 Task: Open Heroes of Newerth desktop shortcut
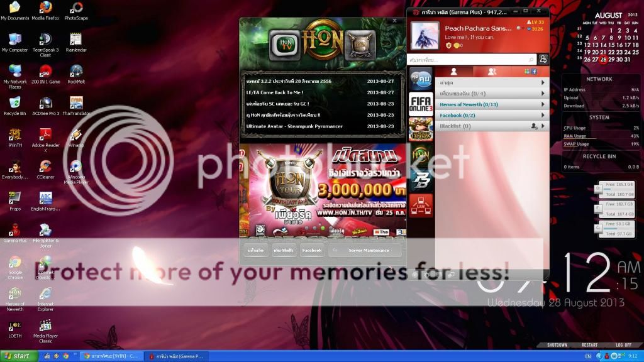pyautogui.click(x=15, y=299)
